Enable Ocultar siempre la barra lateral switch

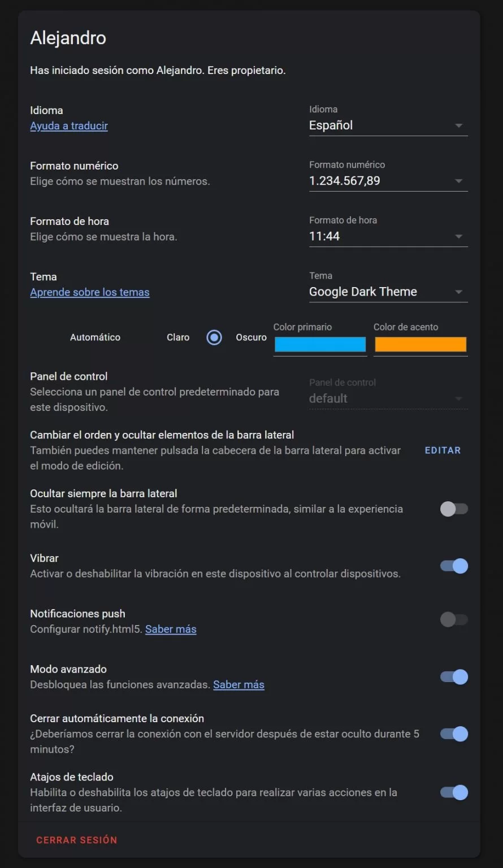point(454,509)
